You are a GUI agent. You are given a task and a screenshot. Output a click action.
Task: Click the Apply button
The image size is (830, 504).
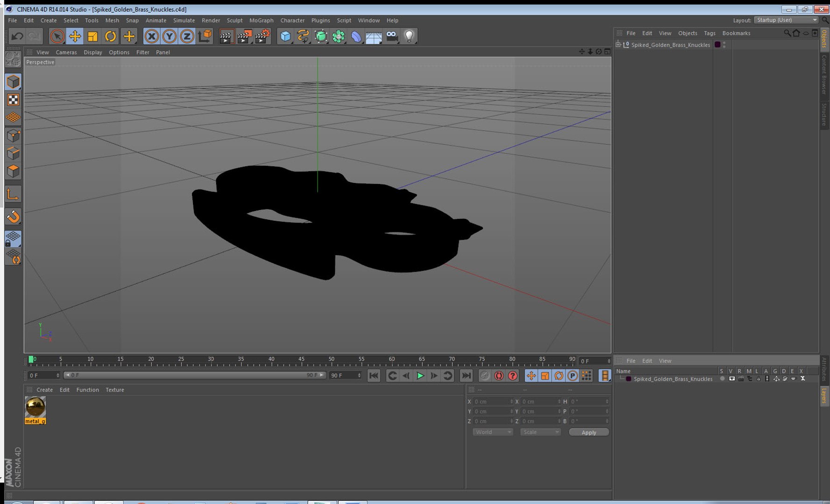pos(589,432)
